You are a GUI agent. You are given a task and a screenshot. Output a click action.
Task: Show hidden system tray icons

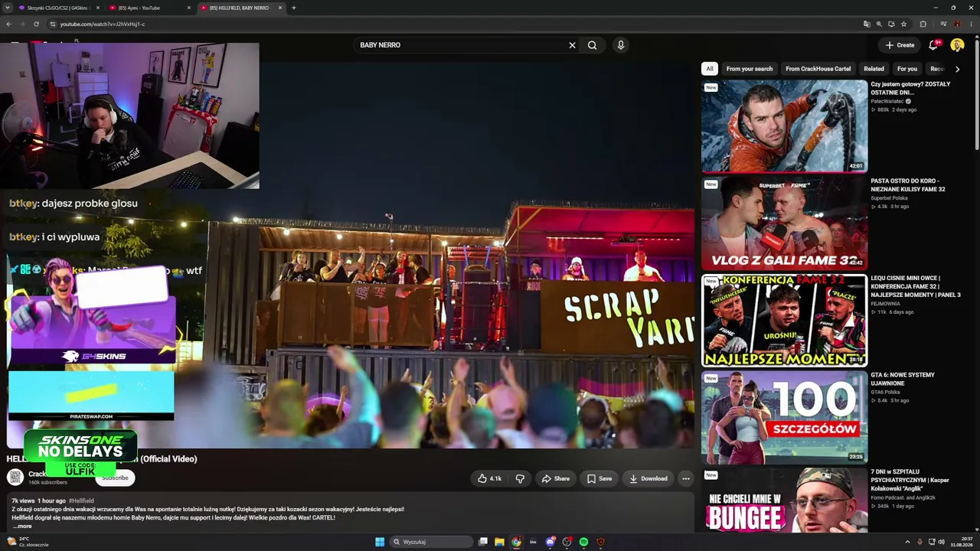tap(907, 542)
